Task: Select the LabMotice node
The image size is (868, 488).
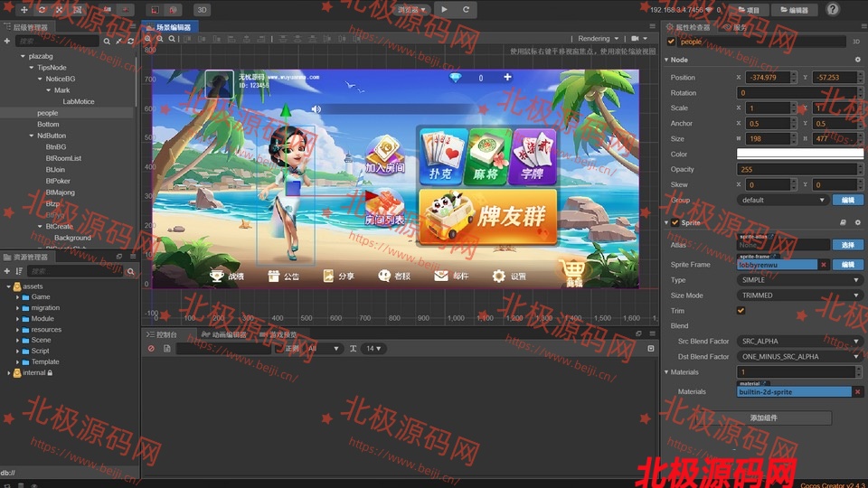Action: pyautogui.click(x=79, y=101)
